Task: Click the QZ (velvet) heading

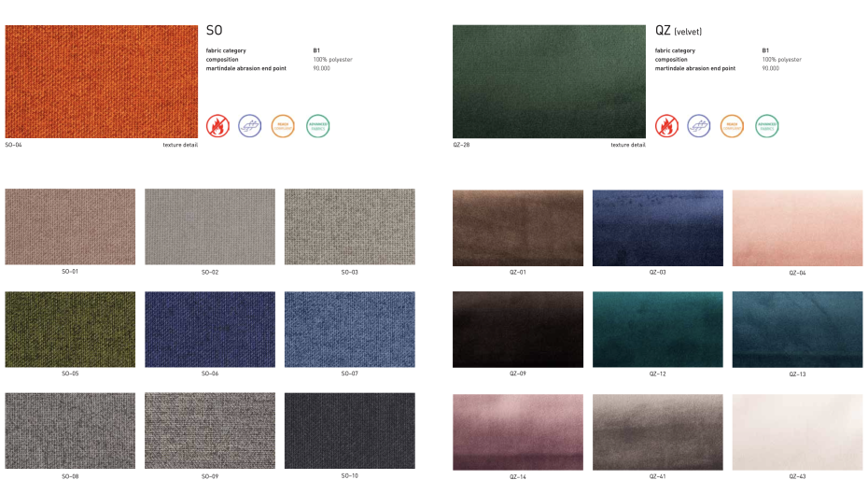Action: click(x=679, y=31)
